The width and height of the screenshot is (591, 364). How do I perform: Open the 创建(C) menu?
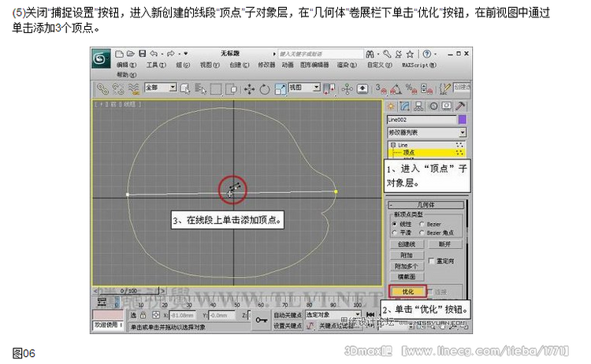pyautogui.click(x=240, y=65)
